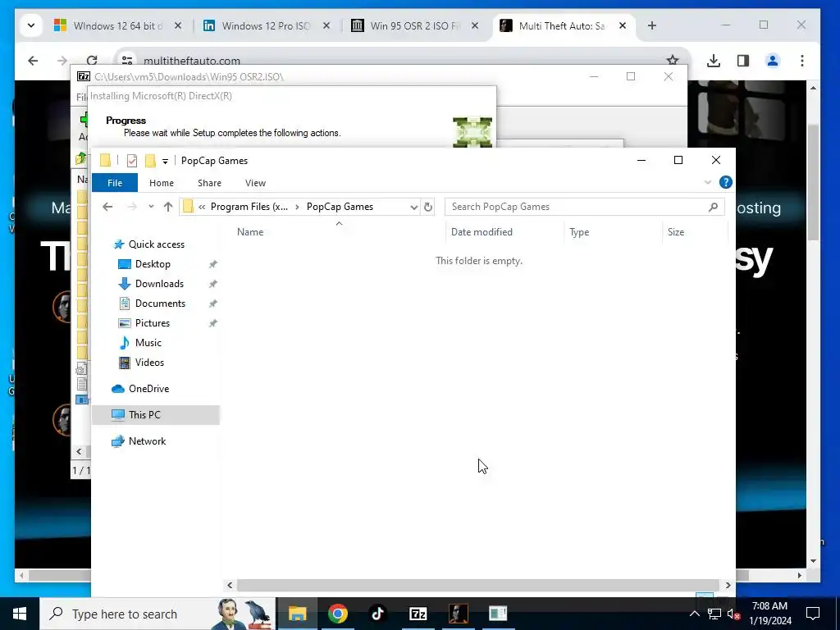Reload the multitheftauto.com page
This screenshot has height=630, width=840.
click(92, 61)
